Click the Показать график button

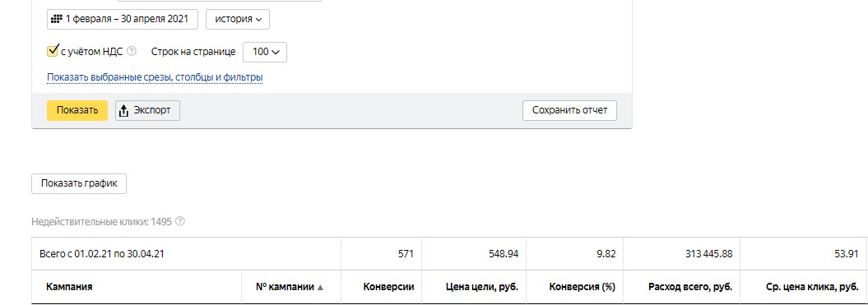coord(79,184)
